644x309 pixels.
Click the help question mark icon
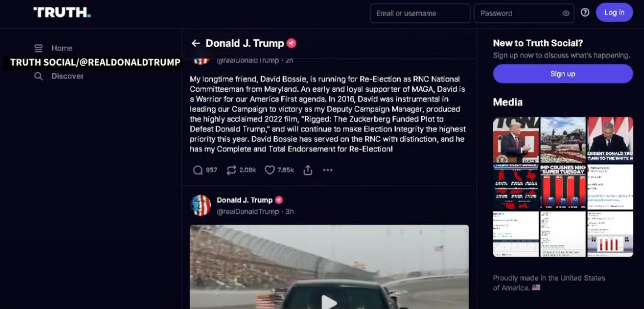click(585, 13)
